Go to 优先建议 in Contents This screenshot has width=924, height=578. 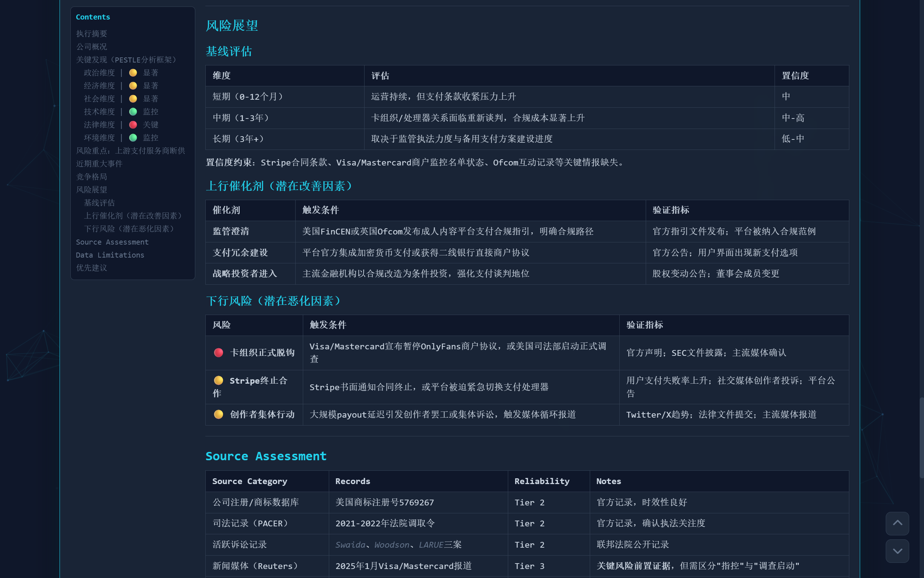(92, 268)
